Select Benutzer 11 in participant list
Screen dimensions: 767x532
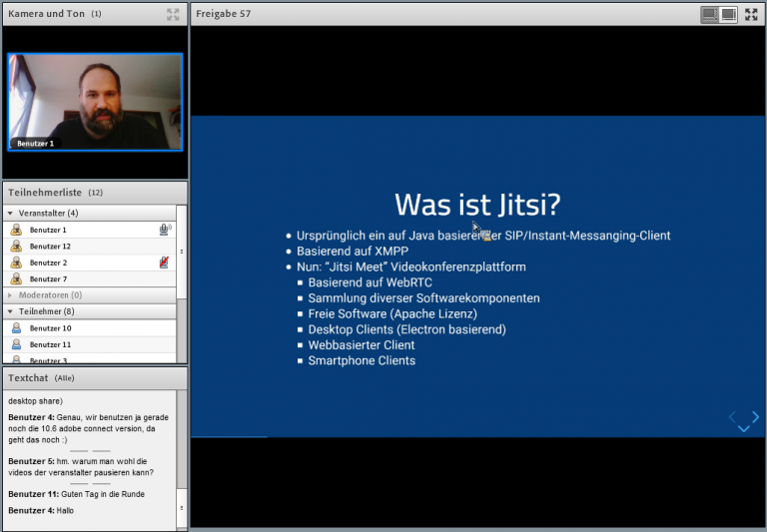90,344
